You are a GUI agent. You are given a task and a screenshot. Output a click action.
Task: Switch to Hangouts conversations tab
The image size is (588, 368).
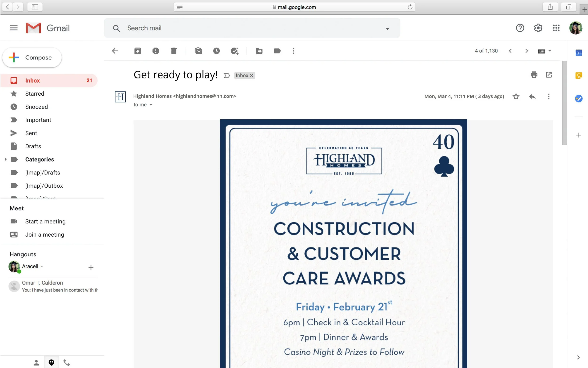point(51,363)
